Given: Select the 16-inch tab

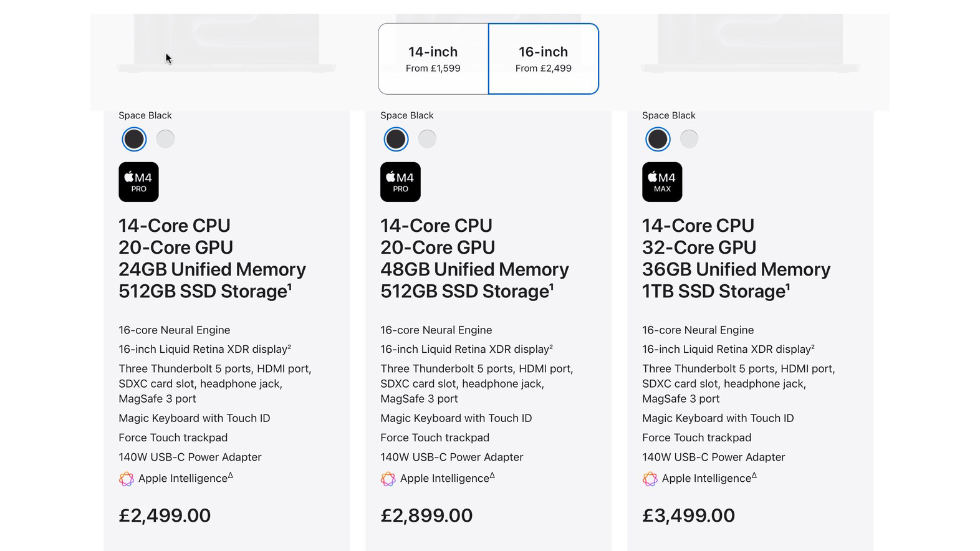Looking at the screenshot, I should [x=543, y=58].
